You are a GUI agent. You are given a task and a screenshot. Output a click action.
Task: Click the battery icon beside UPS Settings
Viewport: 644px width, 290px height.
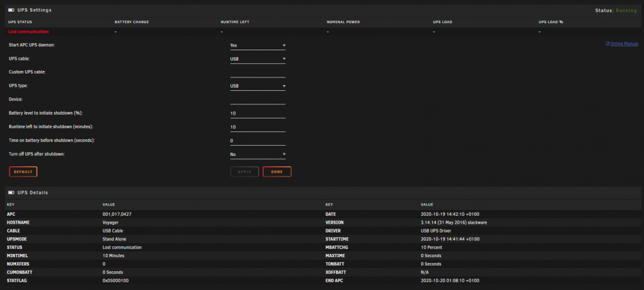coord(11,10)
